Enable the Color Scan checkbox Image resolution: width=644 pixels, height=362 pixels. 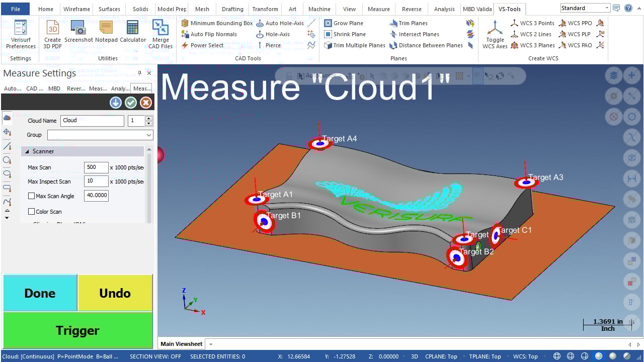tap(31, 212)
